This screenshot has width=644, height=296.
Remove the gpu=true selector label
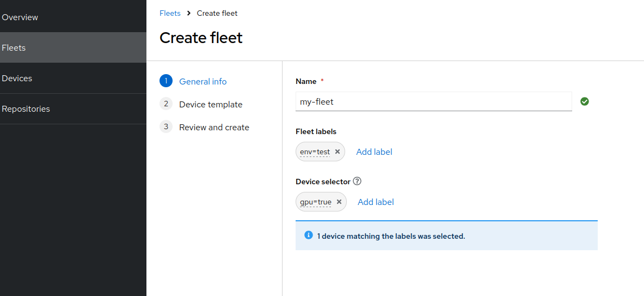(339, 202)
